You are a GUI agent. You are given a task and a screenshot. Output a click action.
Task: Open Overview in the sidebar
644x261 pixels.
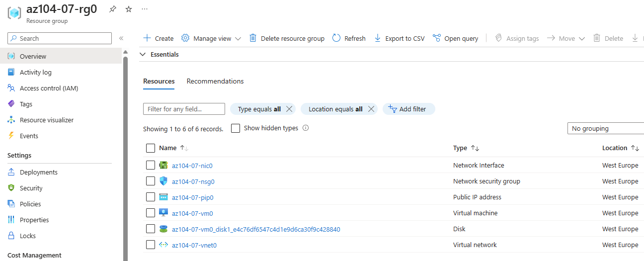pyautogui.click(x=61, y=56)
